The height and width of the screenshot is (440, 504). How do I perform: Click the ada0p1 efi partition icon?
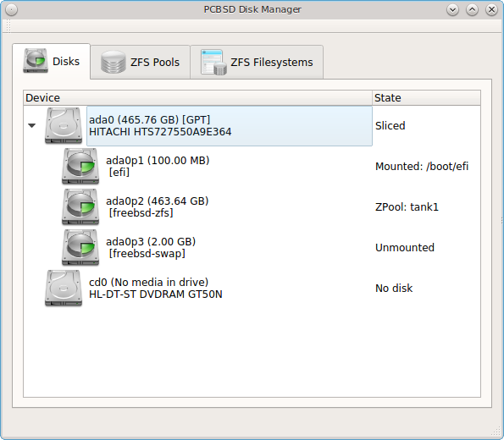click(x=80, y=166)
